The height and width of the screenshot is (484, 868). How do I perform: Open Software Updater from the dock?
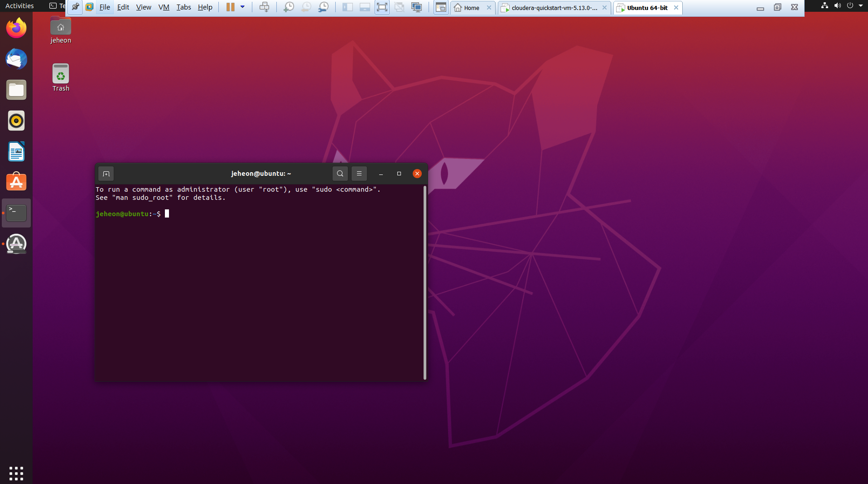click(16, 244)
